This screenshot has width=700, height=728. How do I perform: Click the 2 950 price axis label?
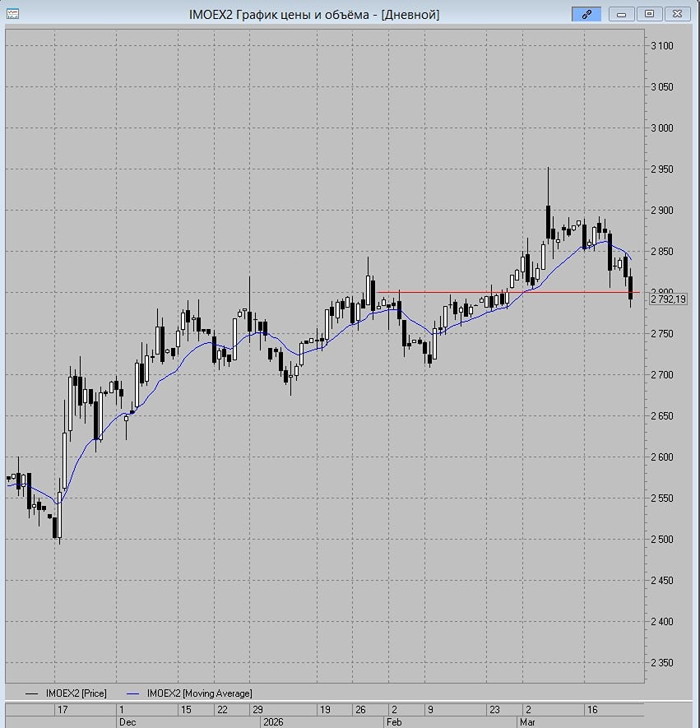[662, 169]
